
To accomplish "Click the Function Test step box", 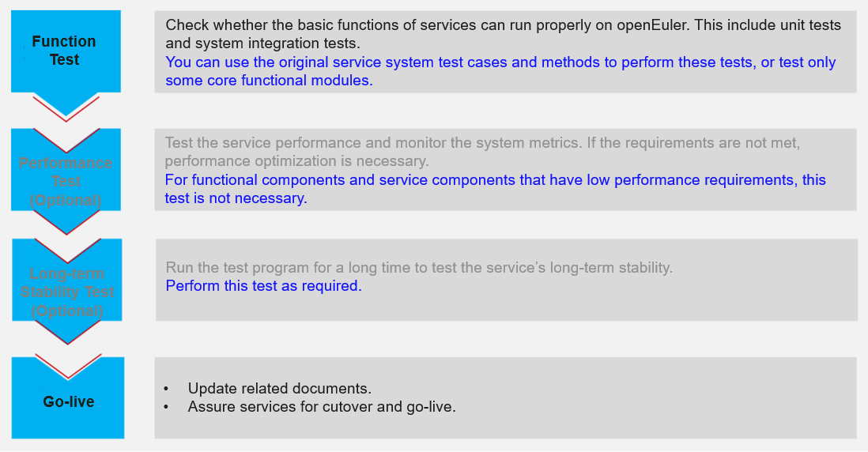I will 65,51.
